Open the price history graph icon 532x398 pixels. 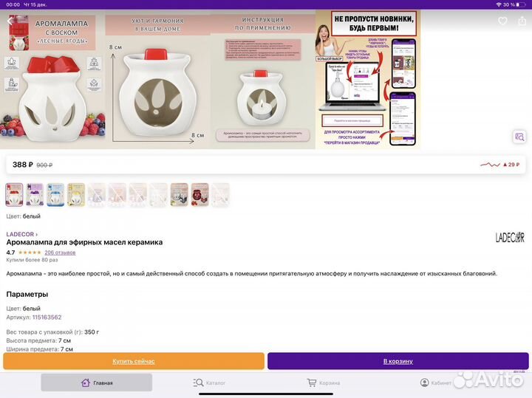490,165
